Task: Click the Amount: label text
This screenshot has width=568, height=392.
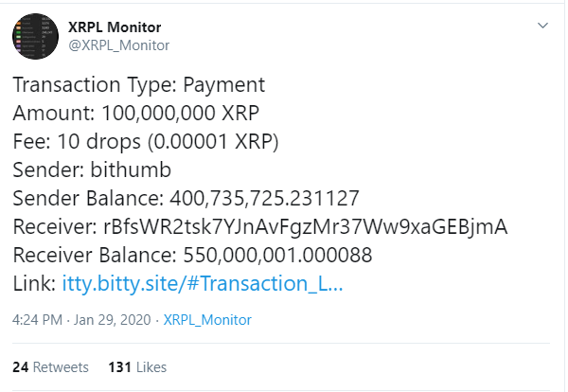Action: pyautogui.click(x=54, y=113)
